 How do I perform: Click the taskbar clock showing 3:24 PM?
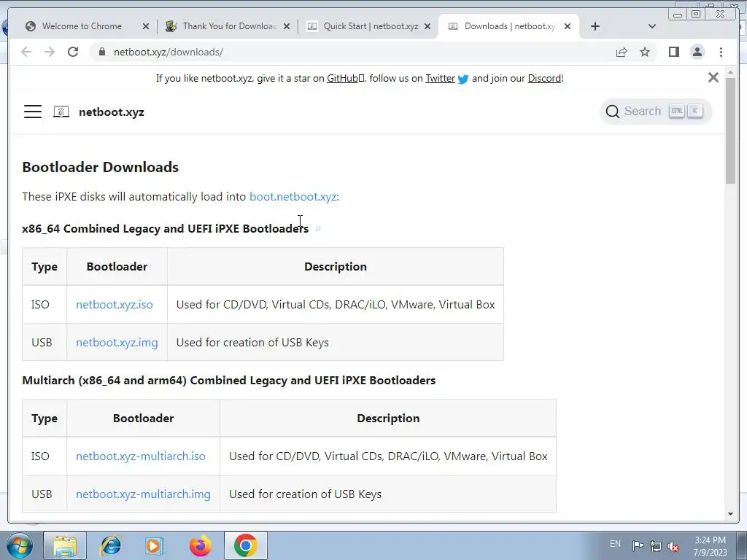pos(710,545)
